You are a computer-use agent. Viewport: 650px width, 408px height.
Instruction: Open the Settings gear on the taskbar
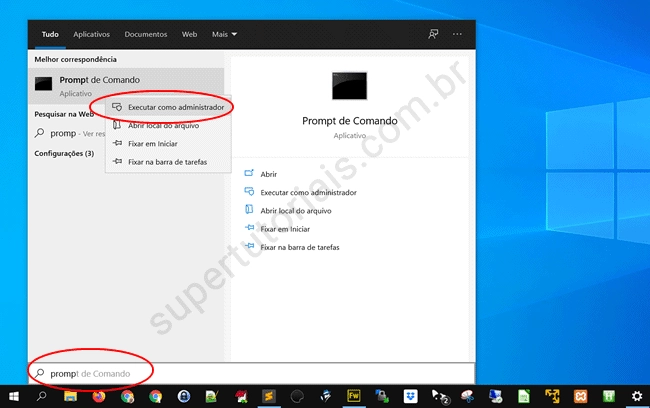[x=636, y=396]
